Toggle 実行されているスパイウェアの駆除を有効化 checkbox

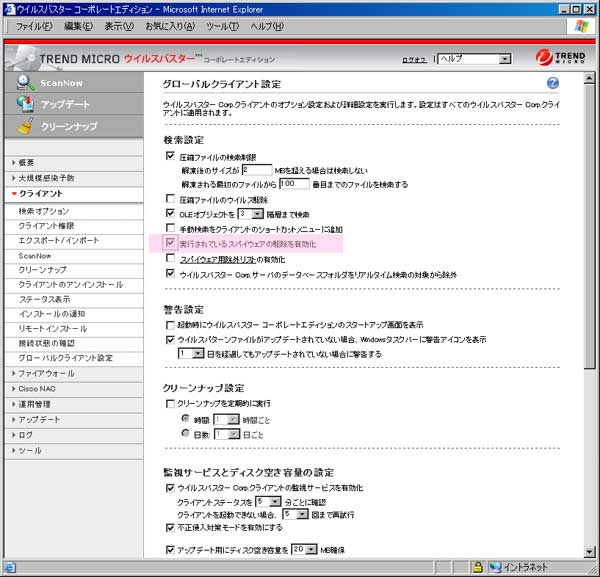[170, 243]
